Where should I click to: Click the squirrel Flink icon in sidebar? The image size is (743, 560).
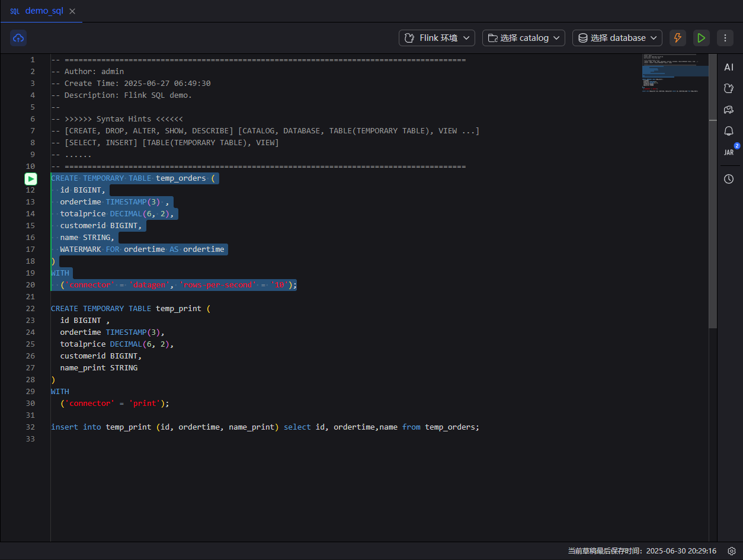729,88
